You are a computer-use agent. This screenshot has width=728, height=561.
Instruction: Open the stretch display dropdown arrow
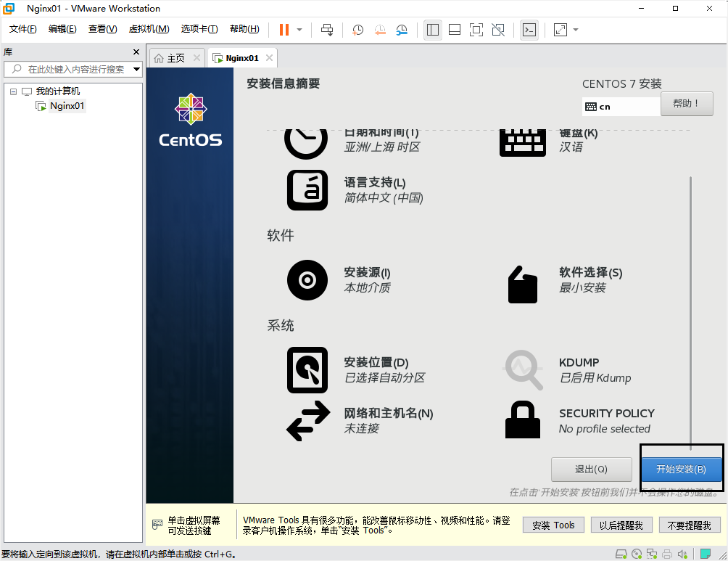[x=576, y=30]
